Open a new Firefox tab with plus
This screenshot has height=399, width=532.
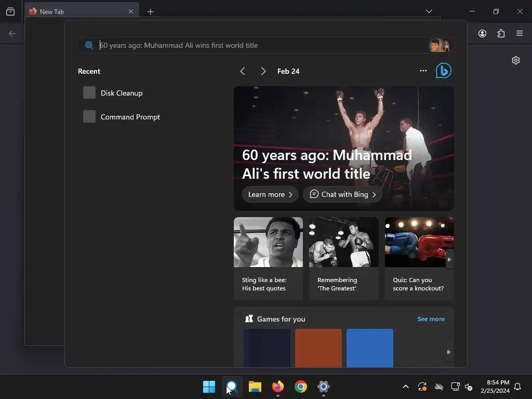click(150, 12)
